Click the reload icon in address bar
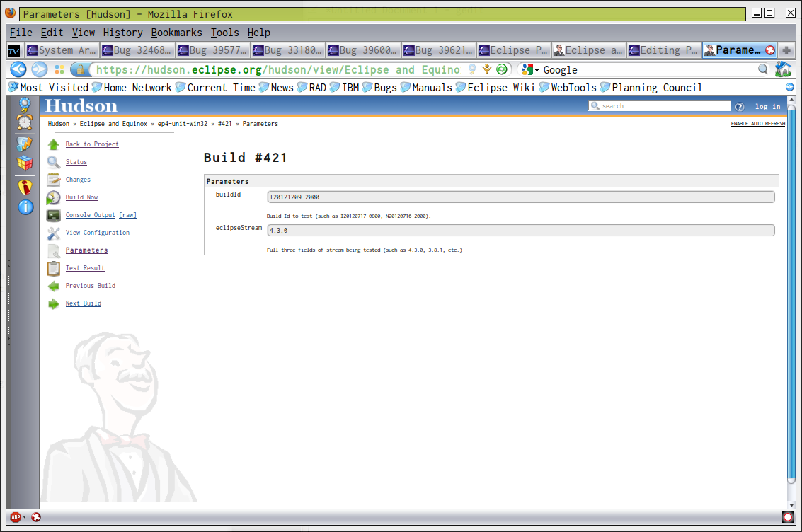The height and width of the screenshot is (532, 802). [x=503, y=69]
